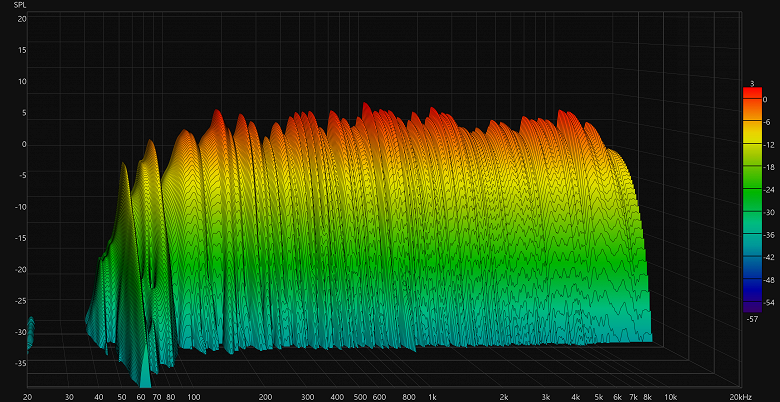Image resolution: width=780 pixels, height=402 pixels.
Task: Click the 50 Hz frequency axis label
Action: (x=122, y=397)
